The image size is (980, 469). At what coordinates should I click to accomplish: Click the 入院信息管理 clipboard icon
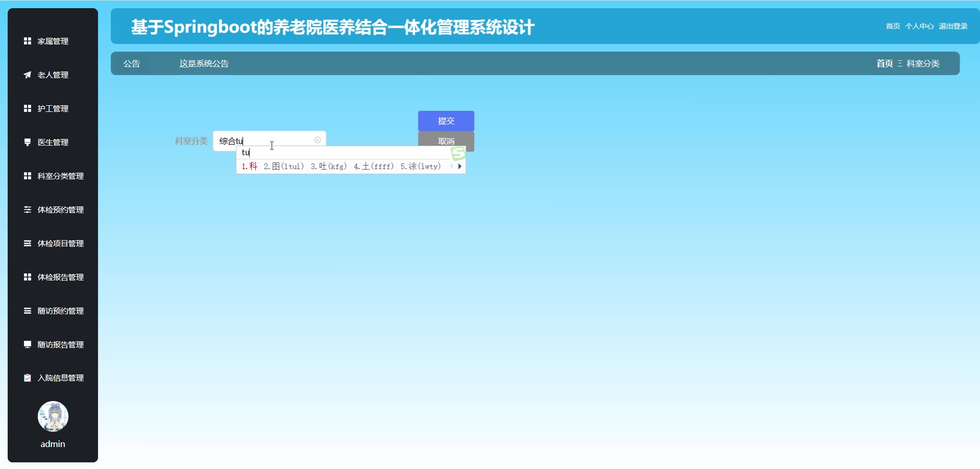pyautogui.click(x=28, y=378)
